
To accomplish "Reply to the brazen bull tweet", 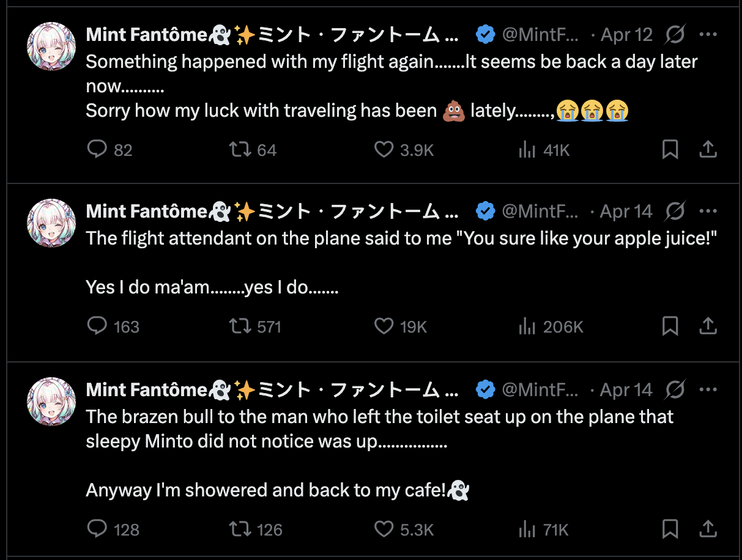I will (x=97, y=529).
